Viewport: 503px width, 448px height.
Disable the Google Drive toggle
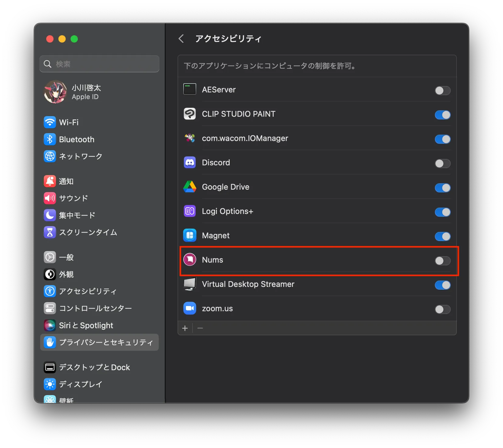coord(442,188)
